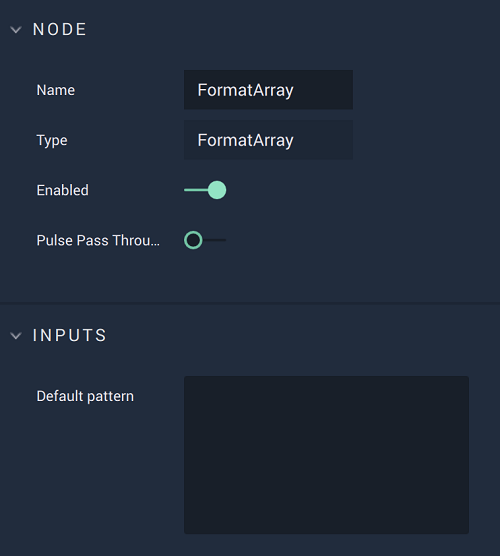The image size is (500, 556).
Task: Turn on the Pulse Pass Through switch
Action: 205,240
